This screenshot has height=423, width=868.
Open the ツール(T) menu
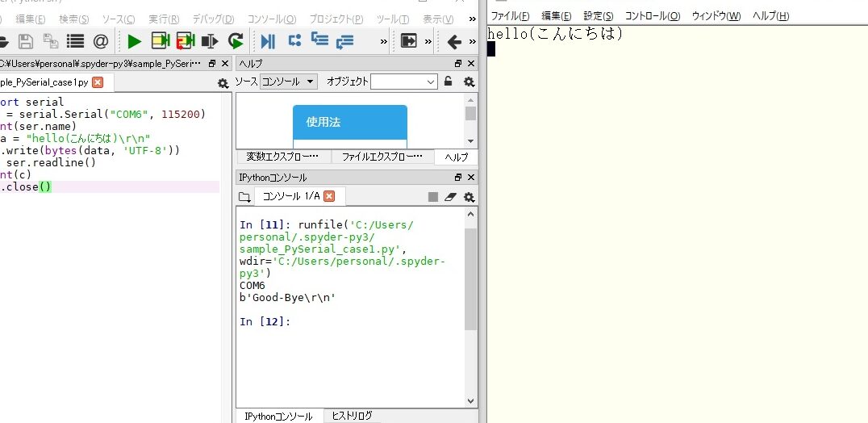coord(393,19)
